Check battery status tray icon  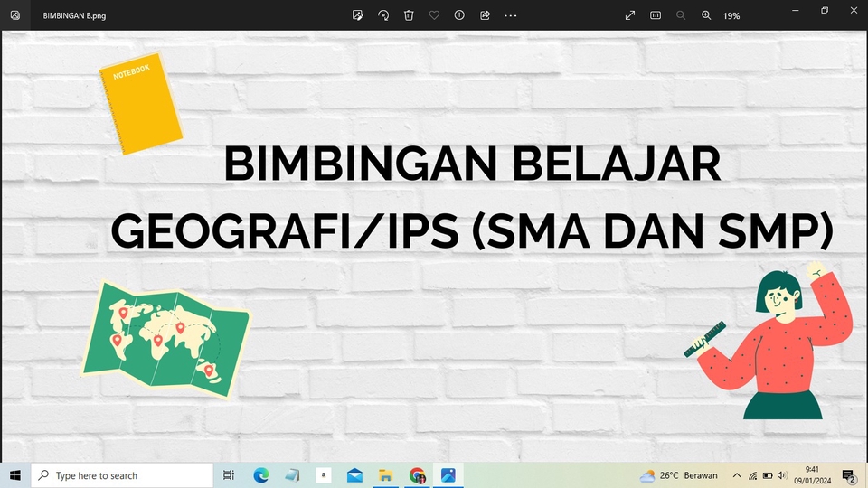click(x=768, y=475)
